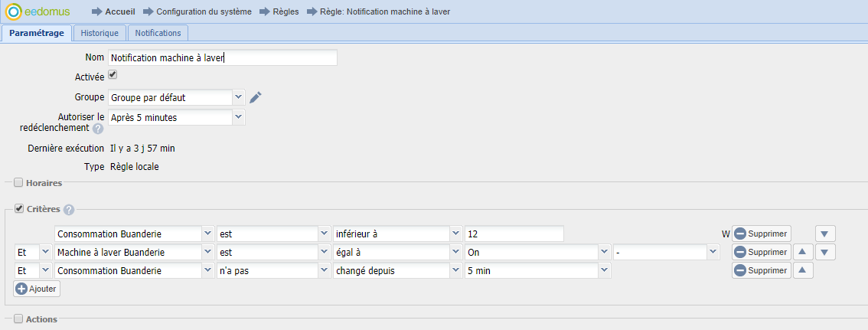The width and height of the screenshot is (868, 330).
Task: Click the pencil icon to edit the group
Action: pos(256,97)
